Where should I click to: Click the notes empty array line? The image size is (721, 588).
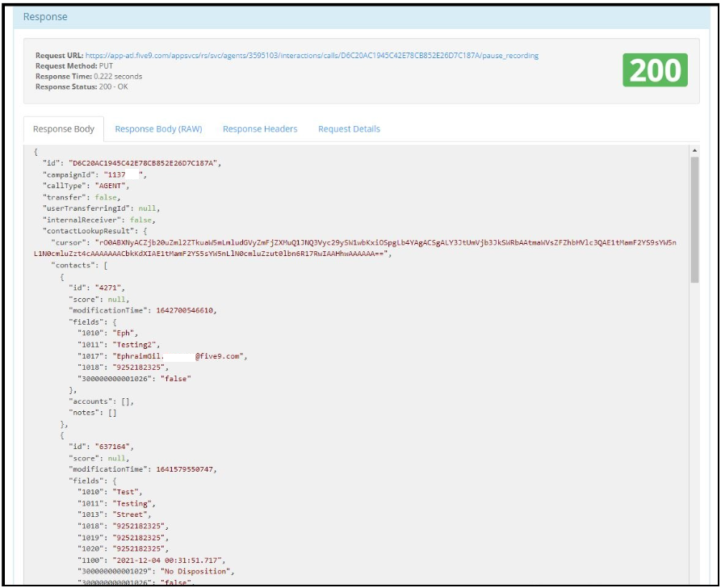point(93,413)
